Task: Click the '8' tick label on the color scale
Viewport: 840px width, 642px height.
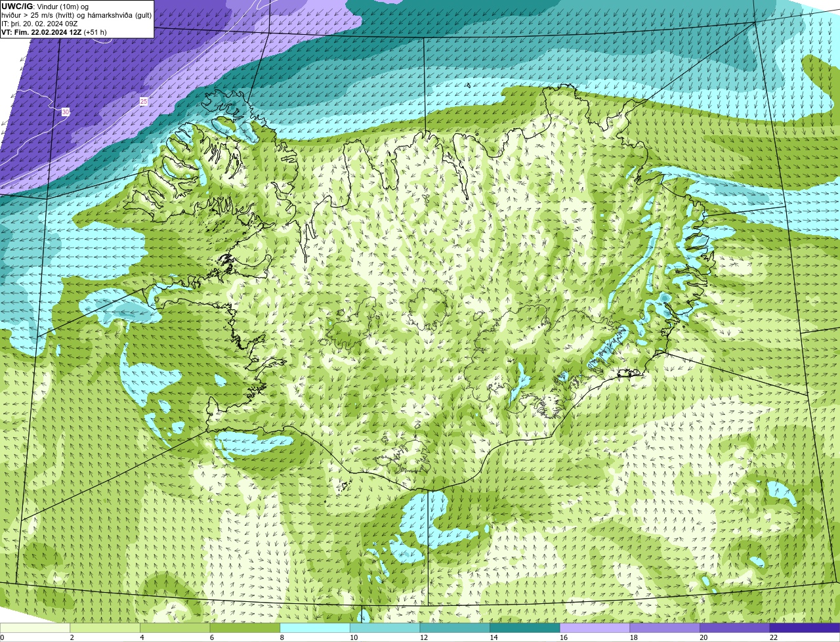Action: (x=282, y=637)
